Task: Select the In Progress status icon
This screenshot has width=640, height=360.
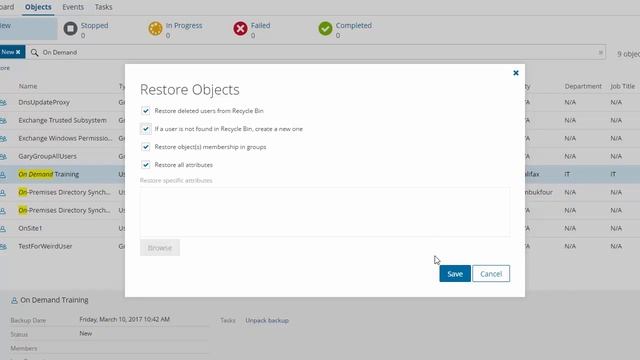Action: (x=155, y=29)
